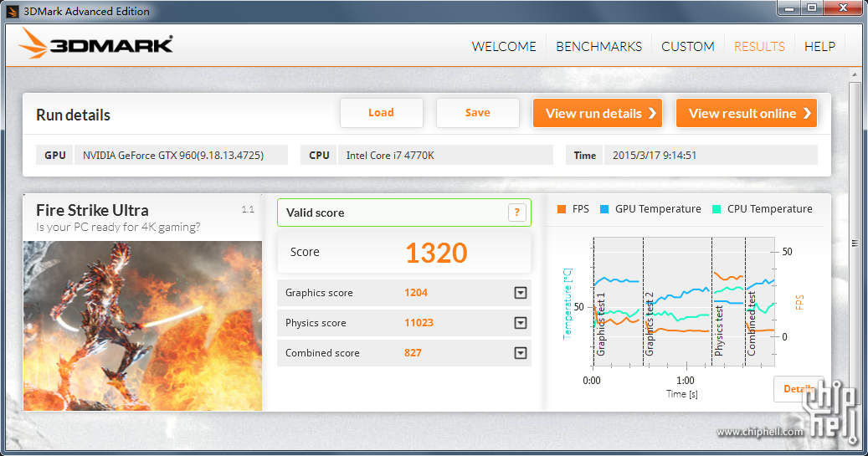The width and height of the screenshot is (868, 456).
Task: Click the Fire Strike Ultra thumbnail image
Action: (x=142, y=325)
